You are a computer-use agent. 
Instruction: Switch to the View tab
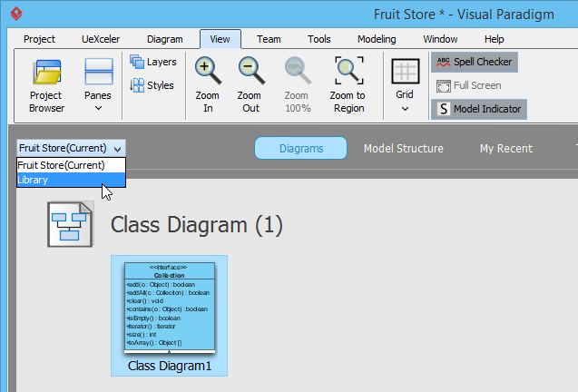tap(220, 39)
